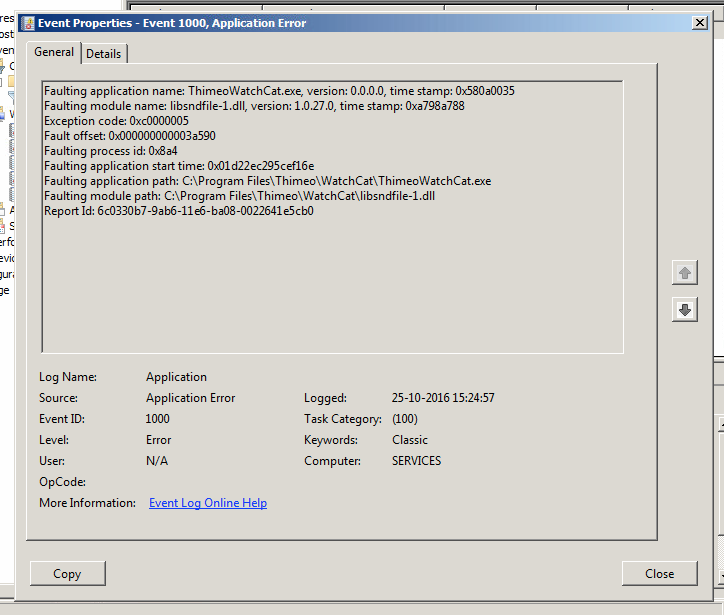Screen dimensions: 724x615
Task: Click the Event ID value 1000
Action: point(157,419)
